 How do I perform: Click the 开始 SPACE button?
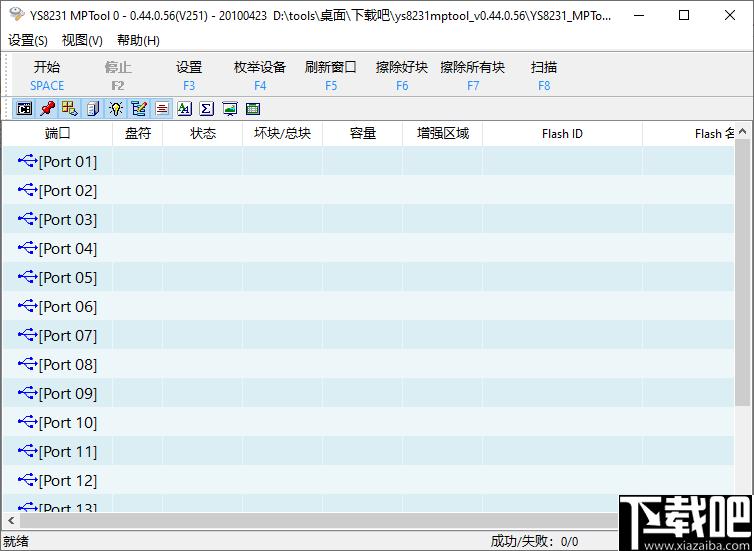47,75
